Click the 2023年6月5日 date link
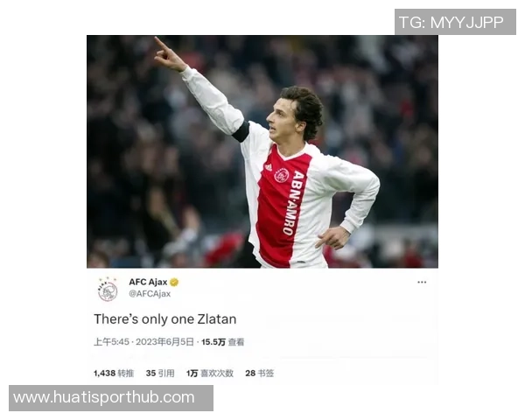 (164, 342)
